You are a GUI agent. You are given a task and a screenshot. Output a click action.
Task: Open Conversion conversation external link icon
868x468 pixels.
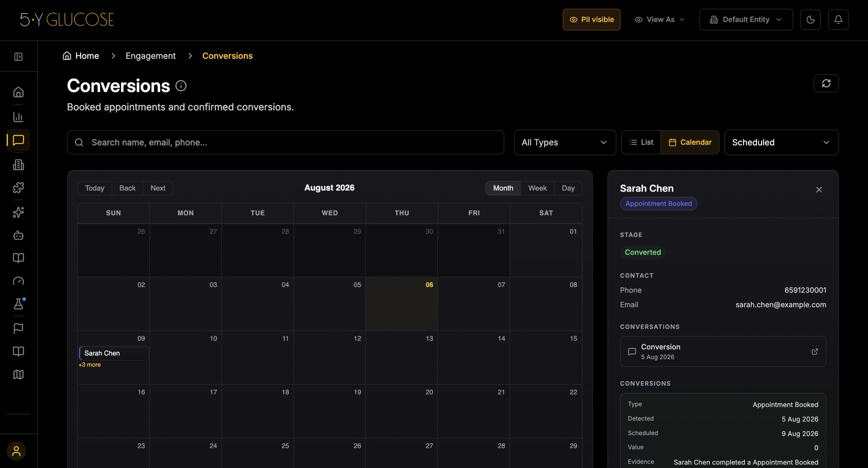click(x=815, y=352)
